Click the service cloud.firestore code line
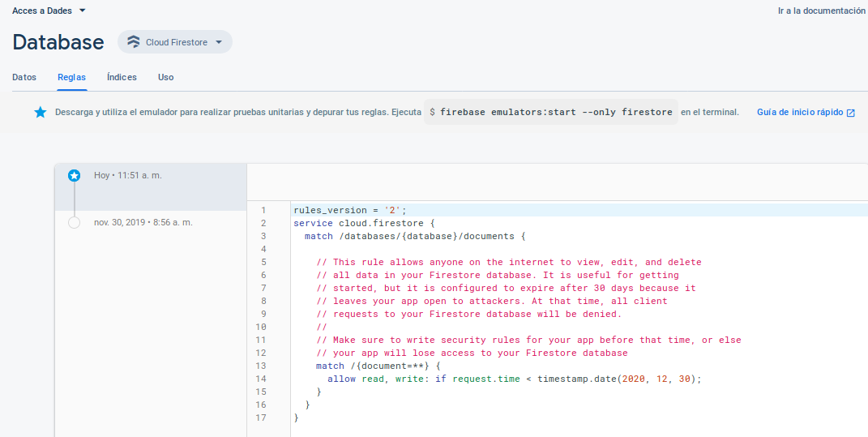The width and height of the screenshot is (868, 437). coord(364,223)
